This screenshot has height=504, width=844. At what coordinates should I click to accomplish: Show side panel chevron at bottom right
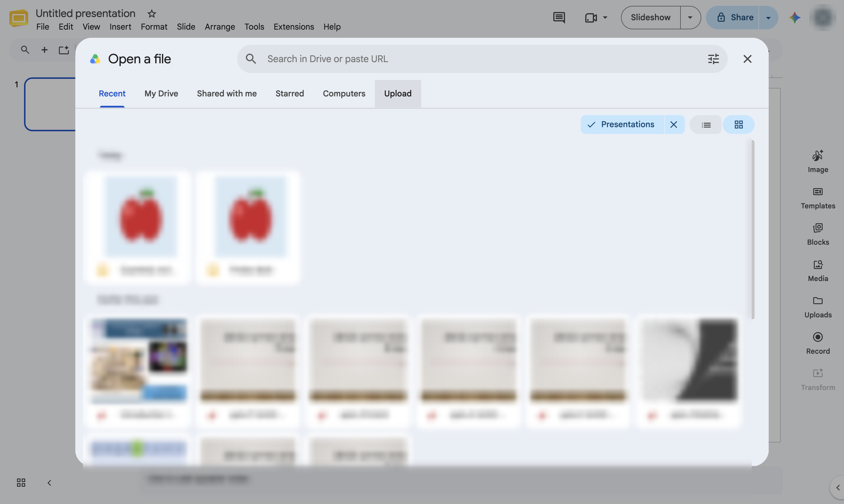coord(837,488)
